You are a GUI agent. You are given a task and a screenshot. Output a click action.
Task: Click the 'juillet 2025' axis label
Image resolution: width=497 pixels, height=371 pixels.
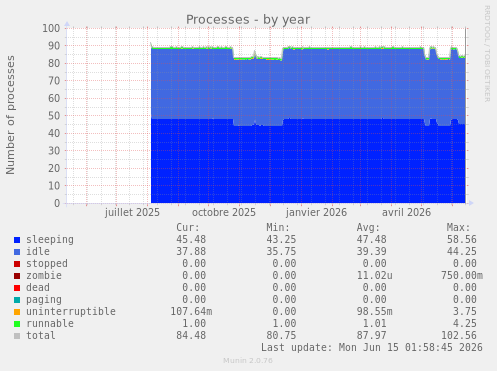pos(132,212)
